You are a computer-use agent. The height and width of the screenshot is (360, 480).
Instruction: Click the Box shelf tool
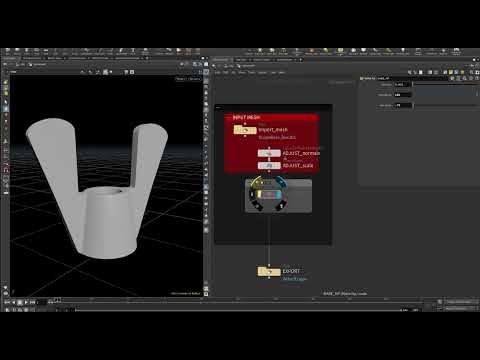[x=7, y=51]
